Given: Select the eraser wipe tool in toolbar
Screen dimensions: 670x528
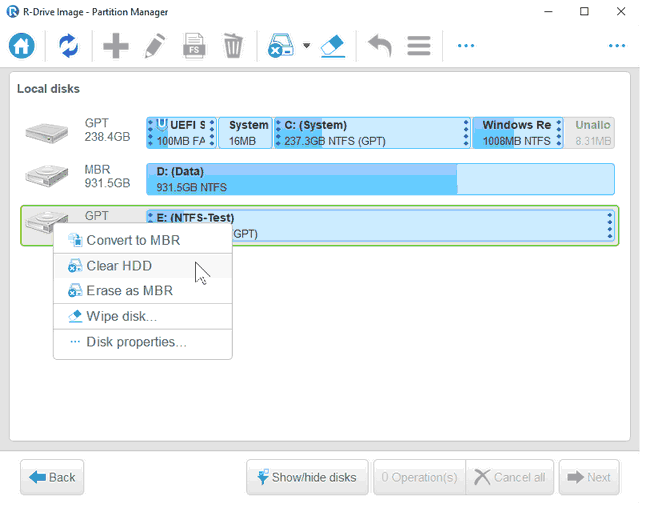Looking at the screenshot, I should pos(333,46).
